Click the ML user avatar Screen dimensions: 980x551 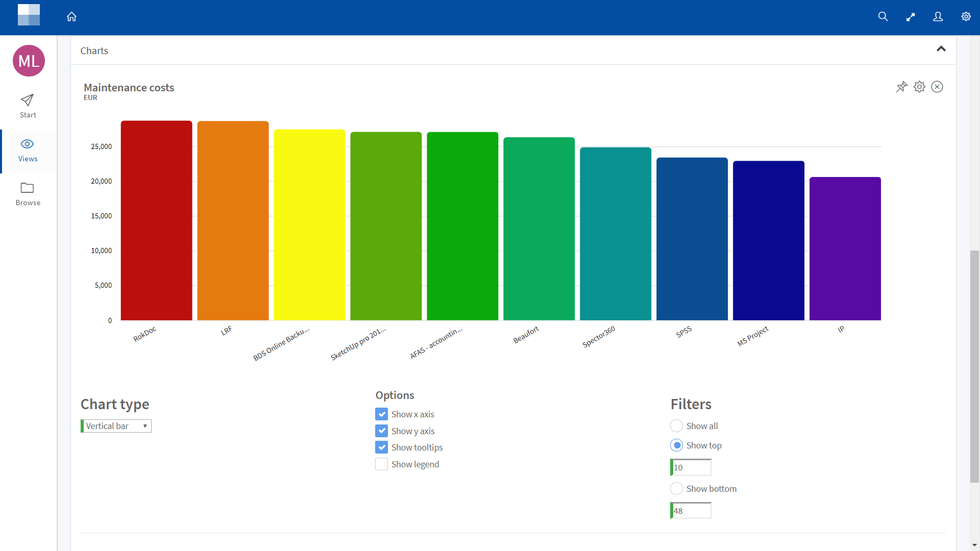pyautogui.click(x=29, y=61)
